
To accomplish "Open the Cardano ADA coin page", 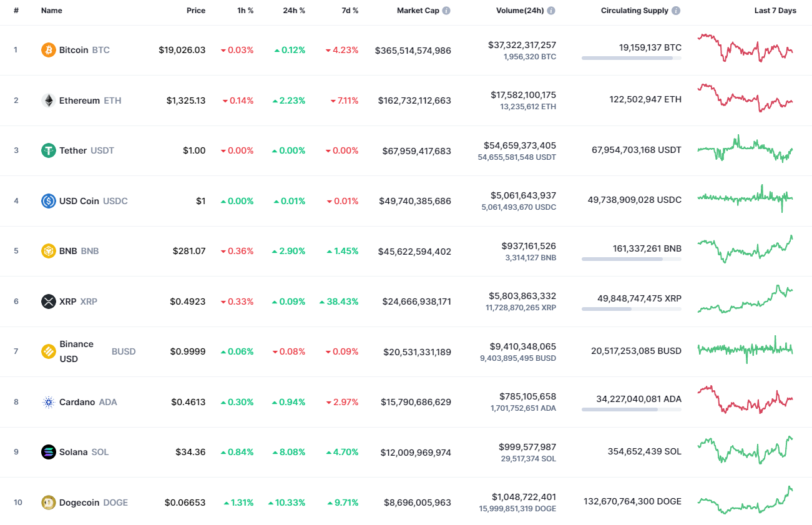I will pos(79,402).
